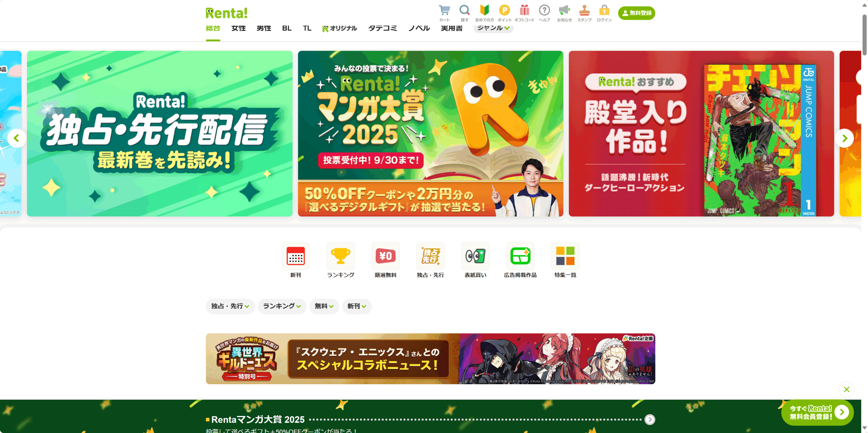Viewport: 868px width, 433px height.
Task: Open the チェンソーマン 殿堂入り作品 banner
Action: pyautogui.click(x=701, y=134)
